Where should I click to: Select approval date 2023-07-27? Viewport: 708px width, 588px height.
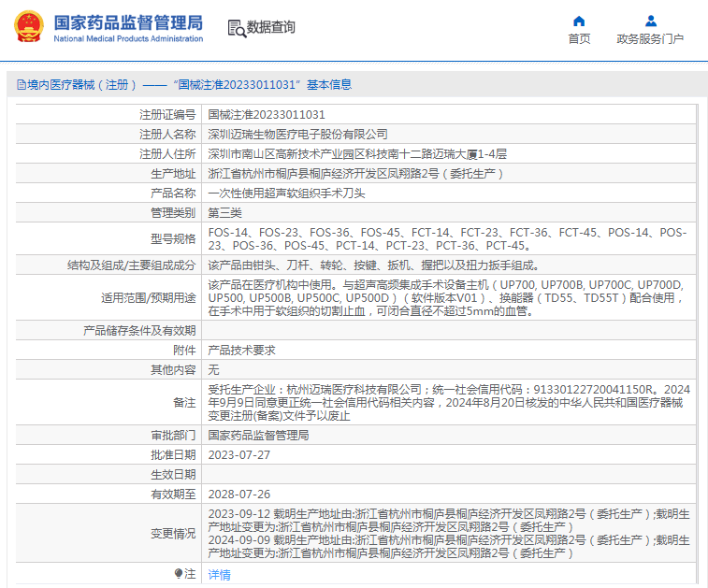[x=238, y=455]
